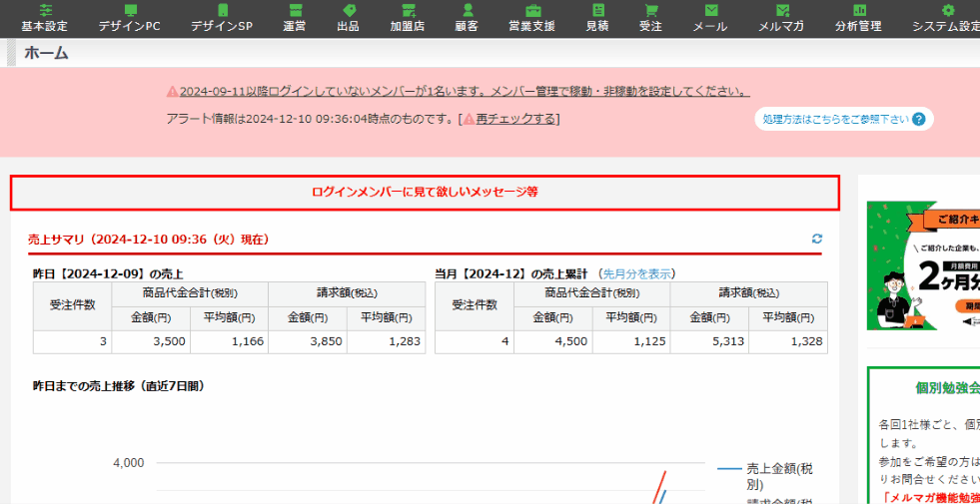Open the 顧客 person icon
Image resolution: width=980 pixels, height=504 pixels.
(467, 10)
